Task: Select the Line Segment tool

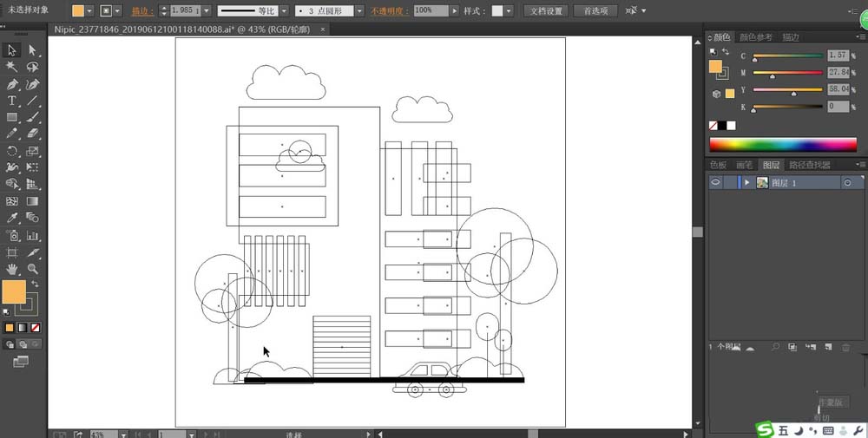Action: coord(32,101)
